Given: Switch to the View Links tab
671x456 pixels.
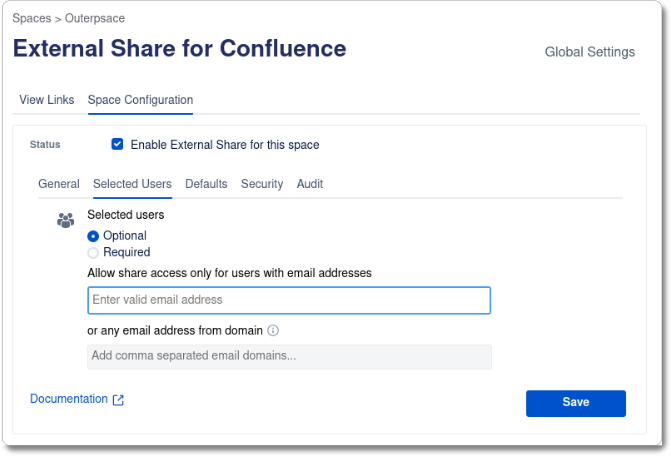Looking at the screenshot, I should (x=47, y=100).
